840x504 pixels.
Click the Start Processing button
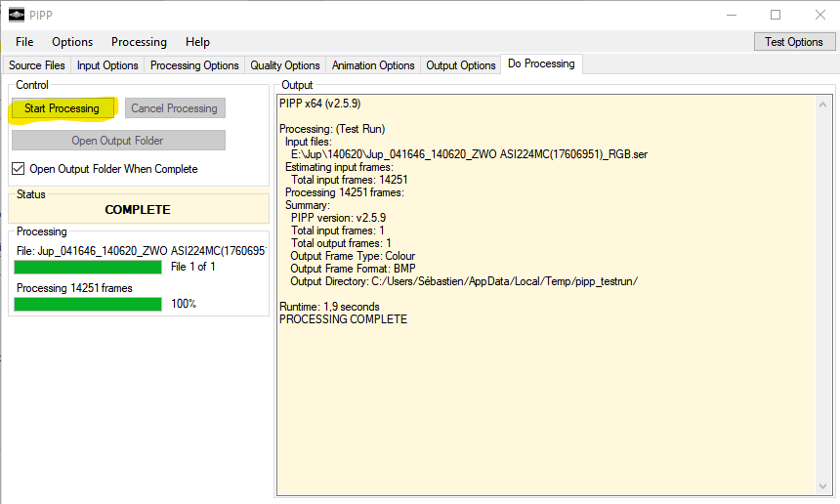[63, 108]
